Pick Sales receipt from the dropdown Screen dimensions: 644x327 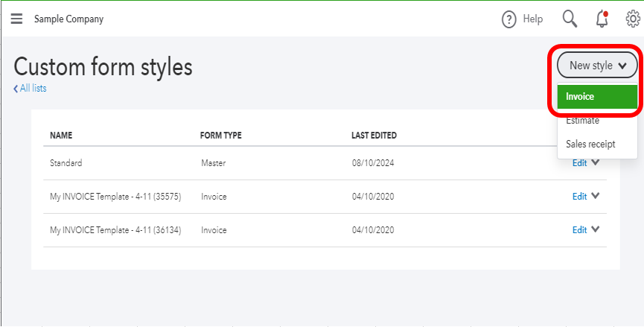[590, 144]
